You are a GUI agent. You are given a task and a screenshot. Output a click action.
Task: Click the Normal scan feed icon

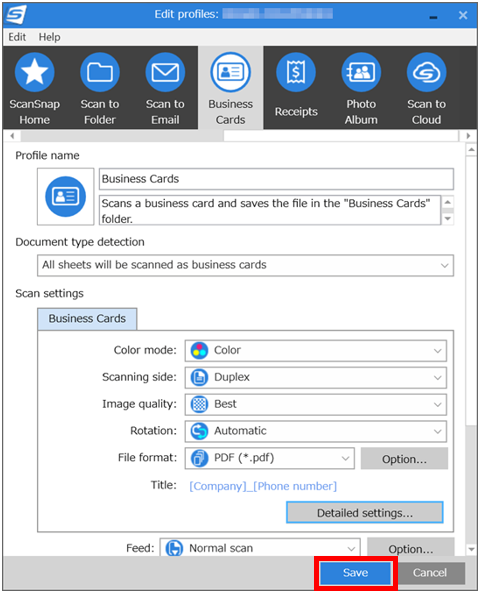[174, 548]
